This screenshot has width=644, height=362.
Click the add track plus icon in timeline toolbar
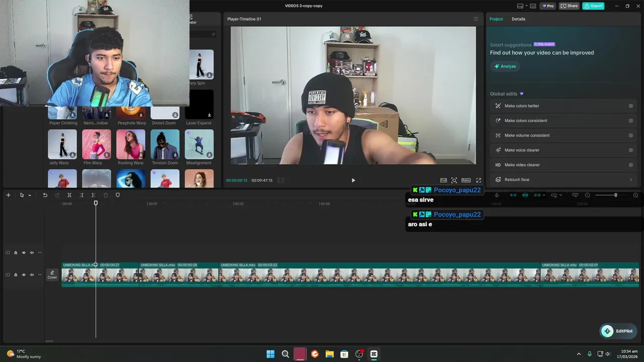pos(8,195)
